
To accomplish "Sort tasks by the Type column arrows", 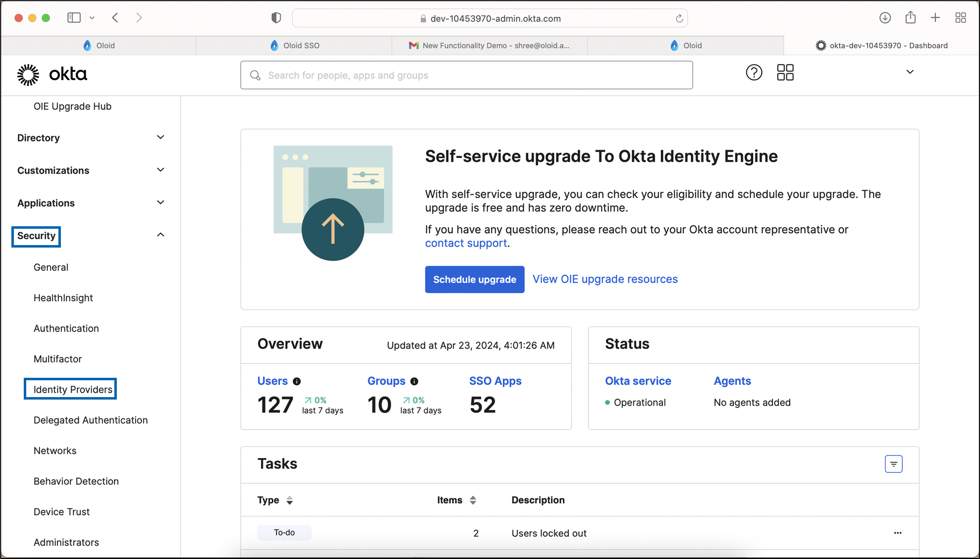I will 290,501.
